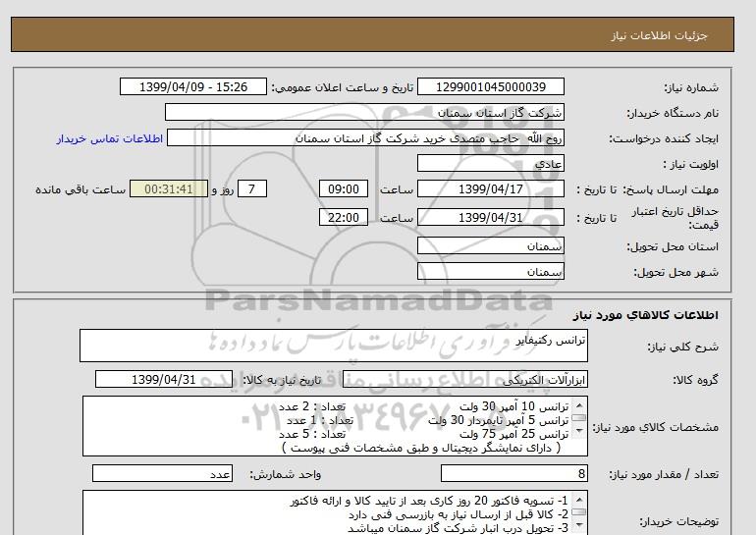The height and width of the screenshot is (535, 756).
Task: Click the note about دارای نمایشگر دیجیتال
Action: [x=421, y=448]
